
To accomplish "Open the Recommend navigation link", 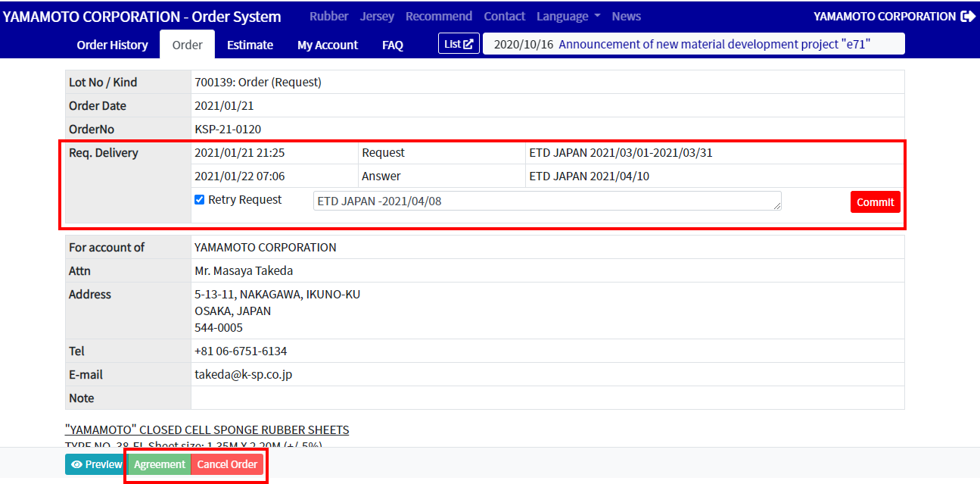I will click(439, 17).
